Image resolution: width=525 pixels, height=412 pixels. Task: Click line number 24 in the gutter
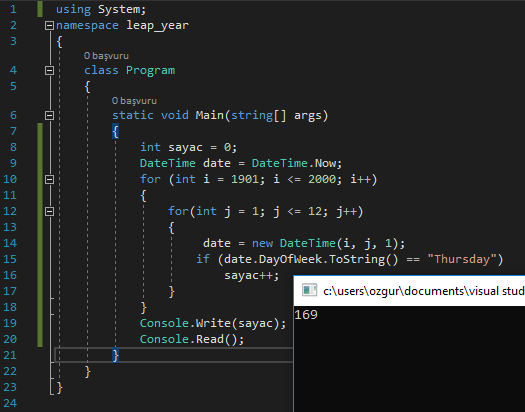pos(10,403)
